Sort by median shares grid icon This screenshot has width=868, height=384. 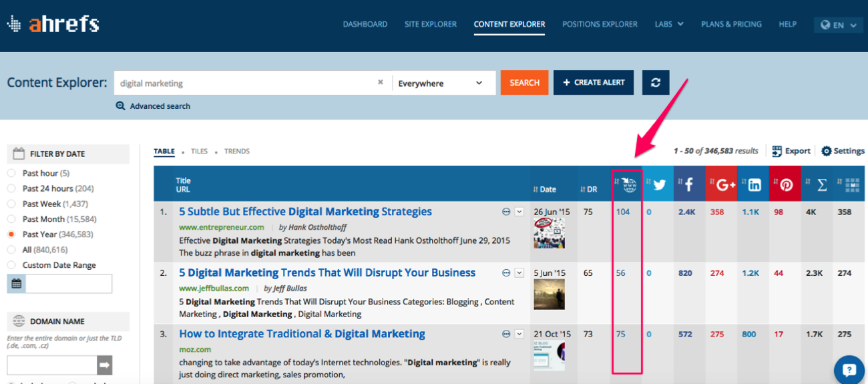pos(853,185)
